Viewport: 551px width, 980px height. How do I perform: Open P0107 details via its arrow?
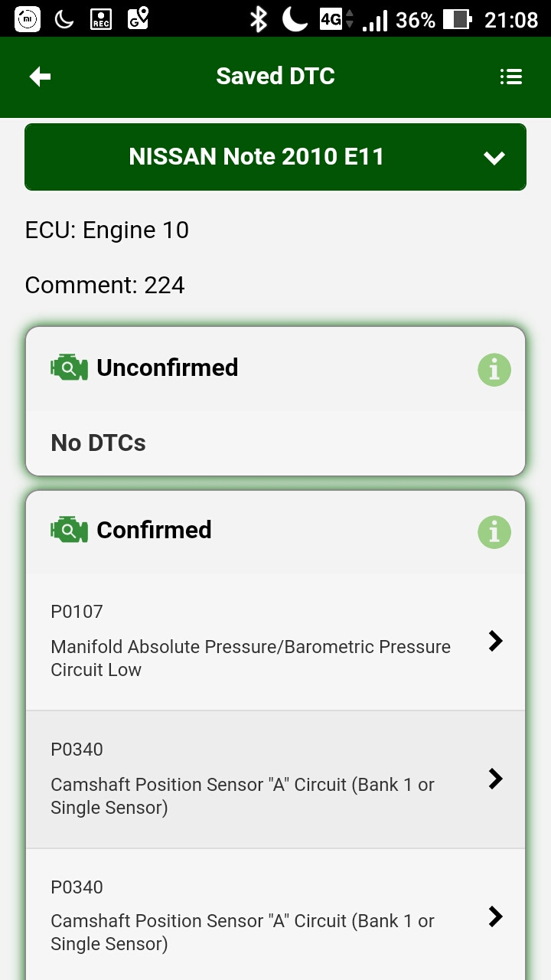[x=496, y=641]
